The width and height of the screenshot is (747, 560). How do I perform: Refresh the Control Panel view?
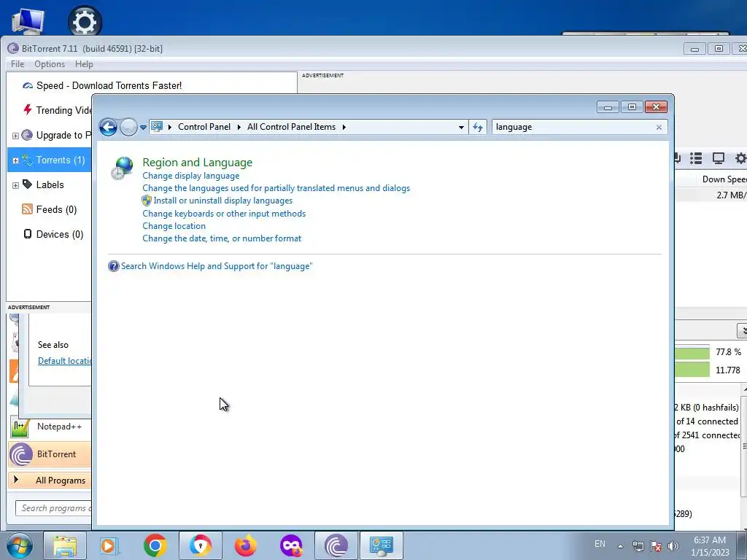[x=478, y=127]
